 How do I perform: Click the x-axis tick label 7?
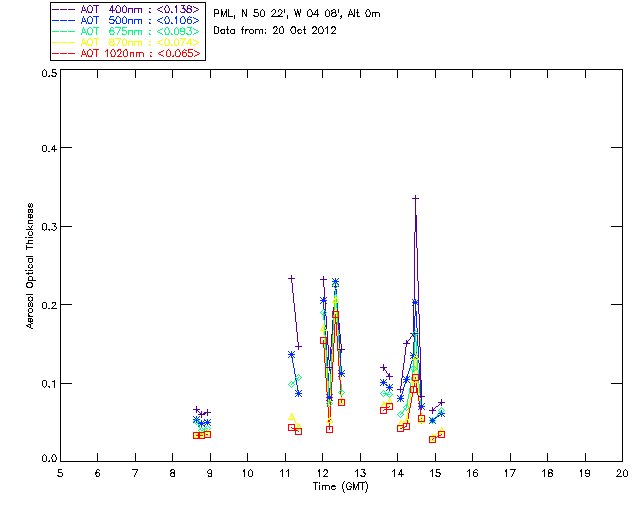click(x=135, y=473)
